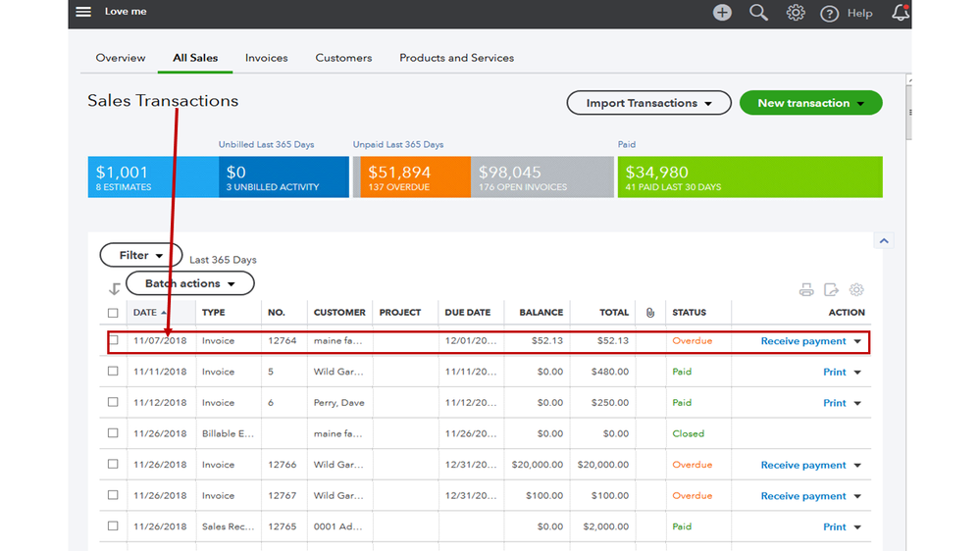980x551 pixels.
Task: Open the Import Transactions button
Action: point(648,103)
